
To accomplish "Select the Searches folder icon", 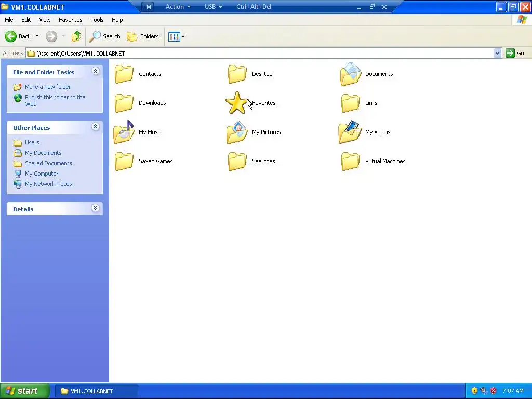I will (x=237, y=161).
